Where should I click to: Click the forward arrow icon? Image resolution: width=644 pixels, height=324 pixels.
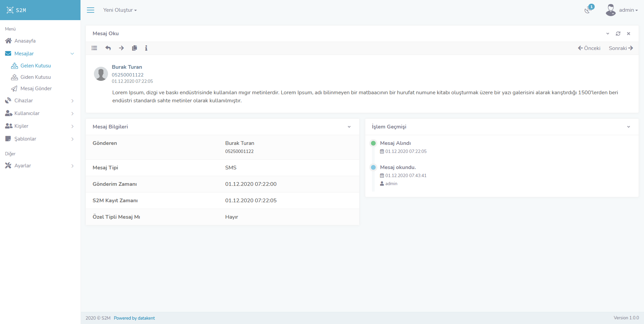coord(121,48)
